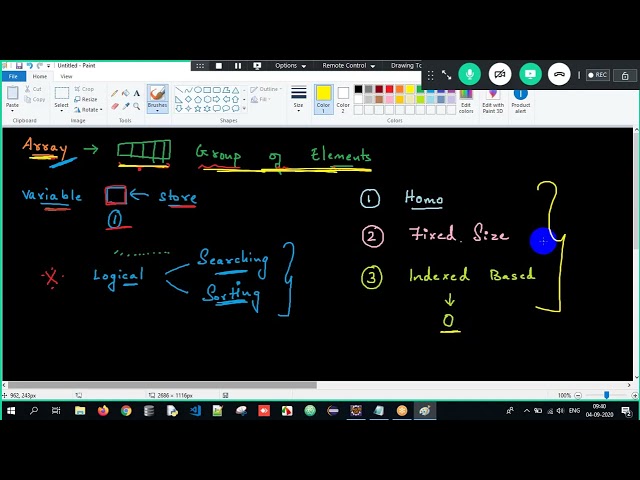Click the hang up call button

click(x=559, y=74)
